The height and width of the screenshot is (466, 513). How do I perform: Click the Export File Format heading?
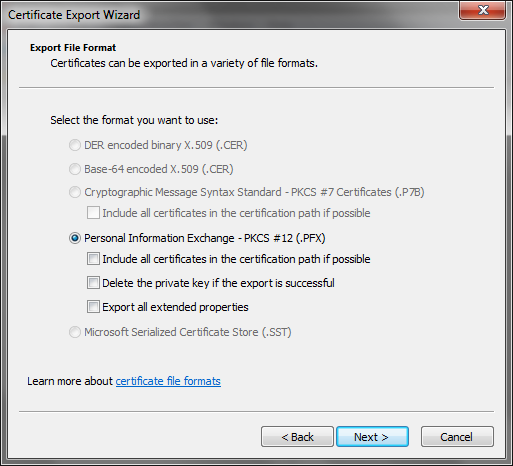click(x=73, y=48)
